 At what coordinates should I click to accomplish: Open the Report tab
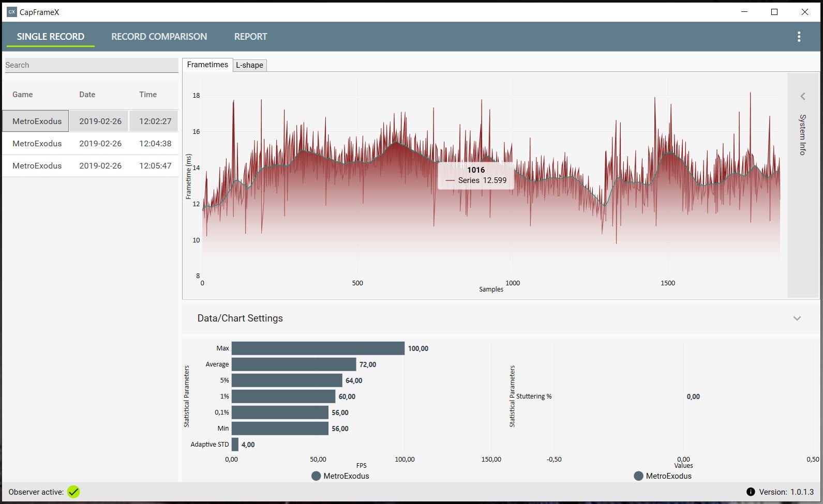click(250, 37)
